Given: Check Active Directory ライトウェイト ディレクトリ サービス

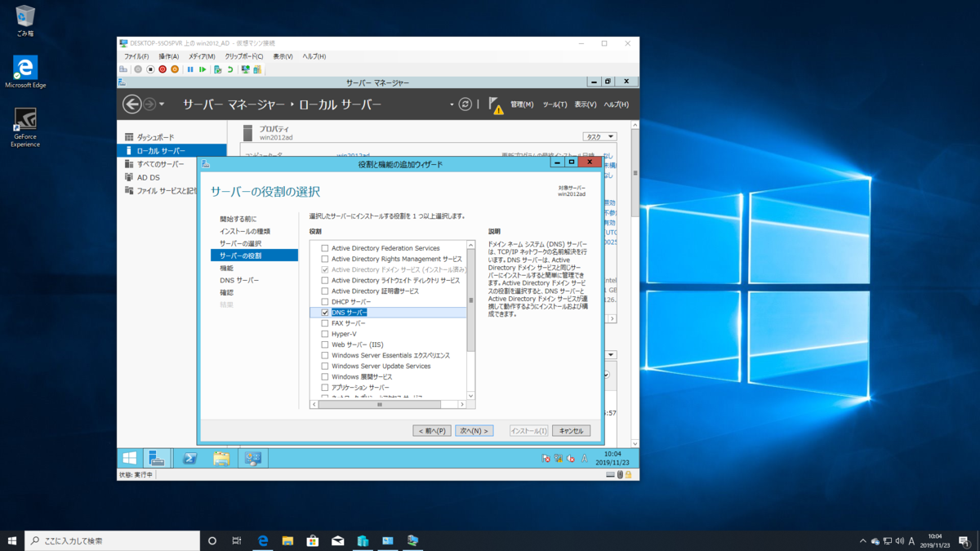Looking at the screenshot, I should tap(324, 280).
